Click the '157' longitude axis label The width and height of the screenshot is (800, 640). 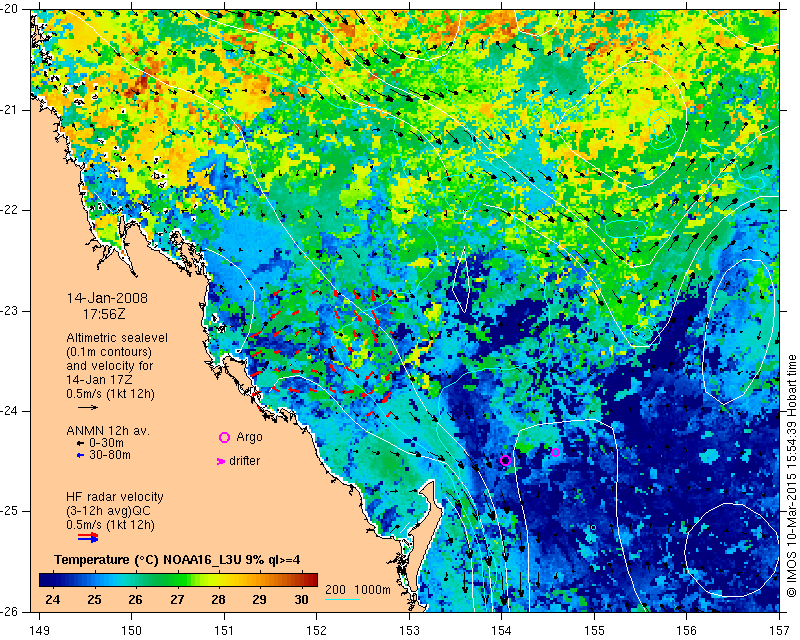coord(780,631)
